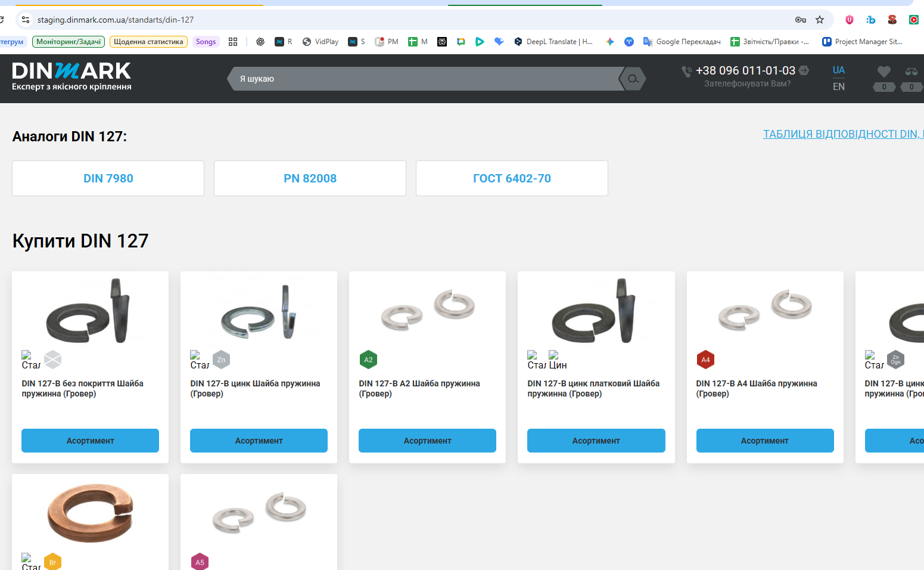Open the Google Chat bookmark icon

tap(461, 42)
